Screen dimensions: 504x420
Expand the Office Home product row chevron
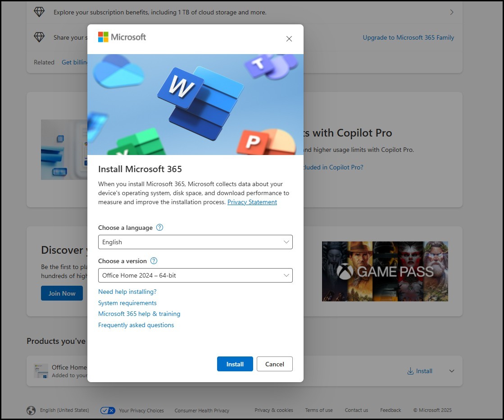click(451, 371)
